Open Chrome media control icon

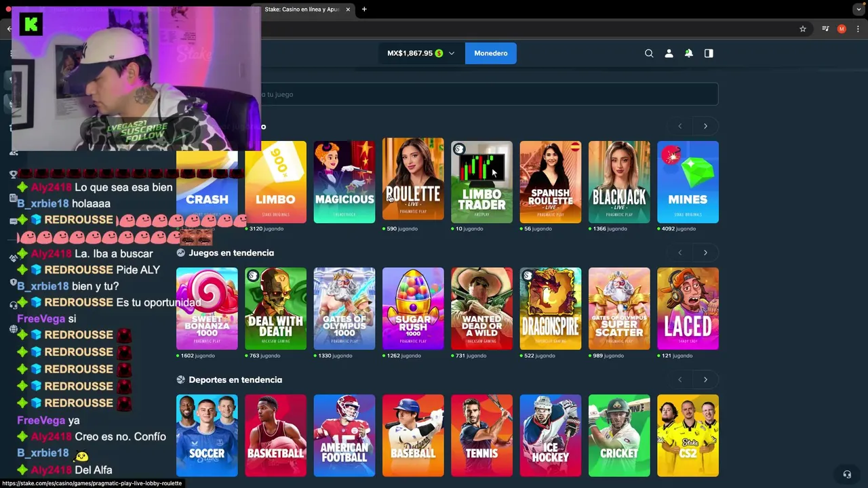825,29
